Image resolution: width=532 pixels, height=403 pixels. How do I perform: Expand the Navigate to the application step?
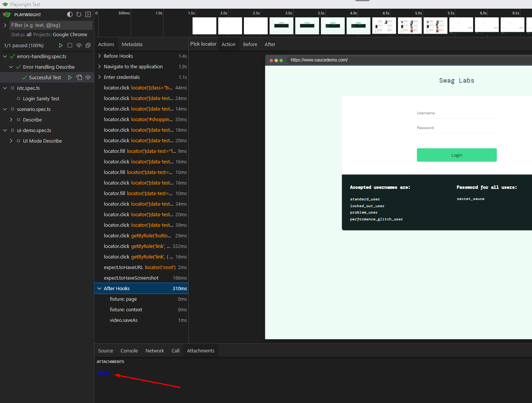click(99, 66)
